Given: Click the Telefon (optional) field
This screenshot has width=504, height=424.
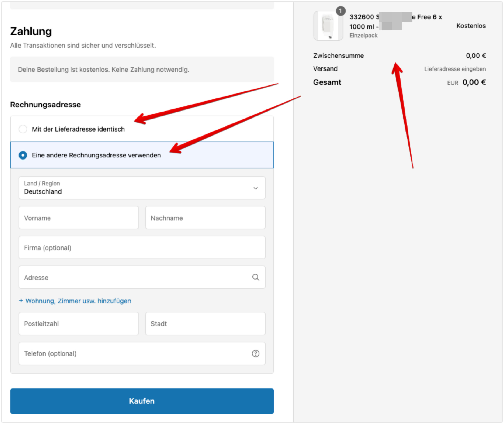Looking at the screenshot, I should click(135, 353).
